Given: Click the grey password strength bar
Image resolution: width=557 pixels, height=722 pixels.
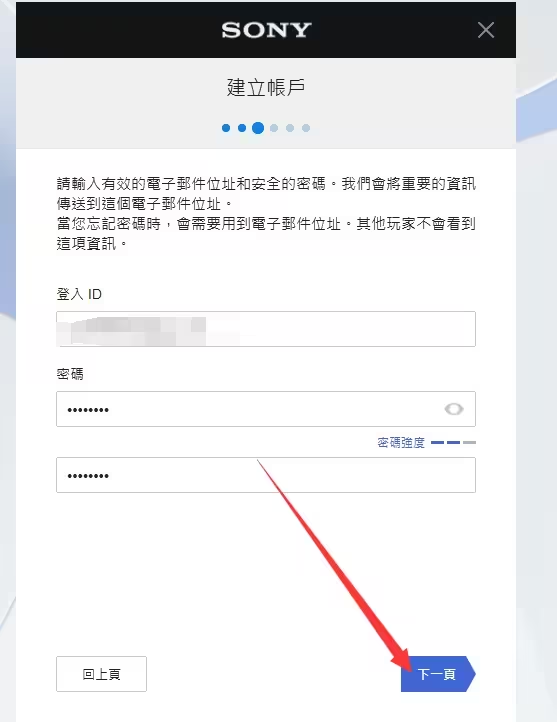Looking at the screenshot, I should pyautogui.click(x=470, y=443).
